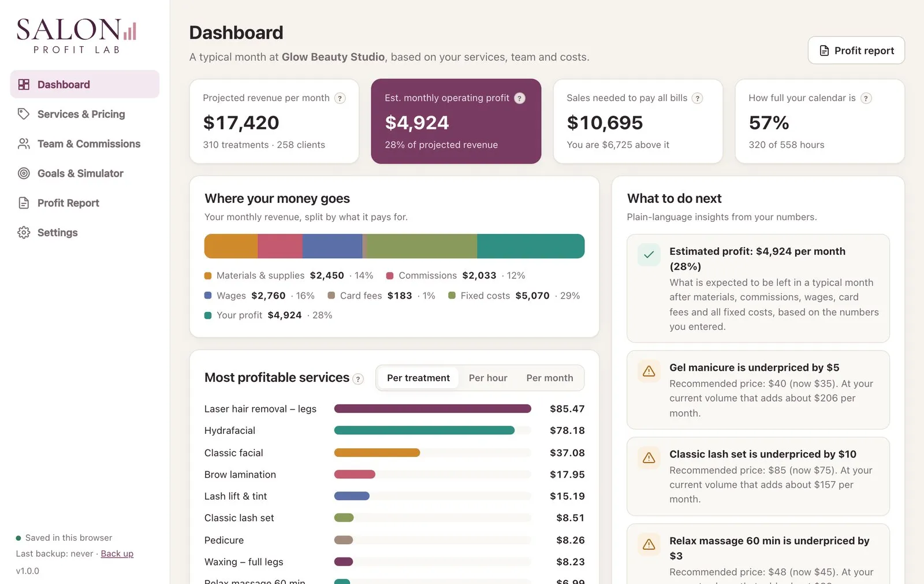The width and height of the screenshot is (924, 584).
Task: Click warning icon on Relax massage 60 min insight
Action: pyautogui.click(x=649, y=544)
